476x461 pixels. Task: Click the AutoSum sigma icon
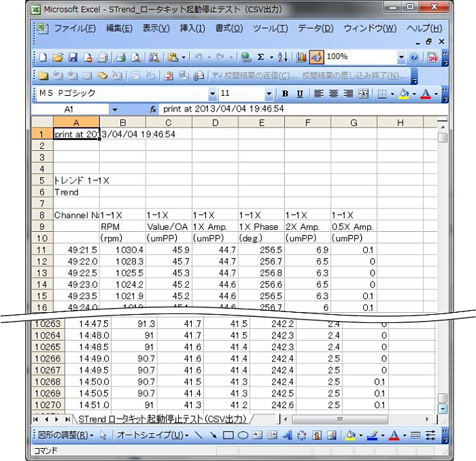[x=260, y=57]
